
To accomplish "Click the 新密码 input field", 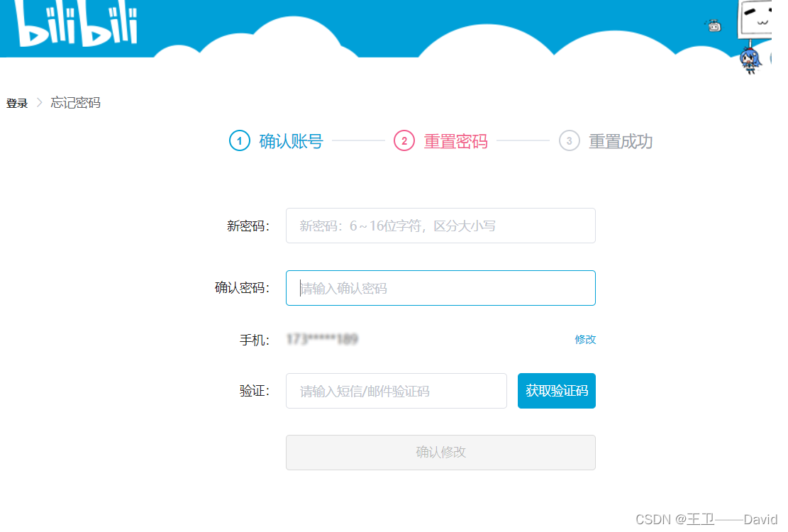I will [440, 226].
